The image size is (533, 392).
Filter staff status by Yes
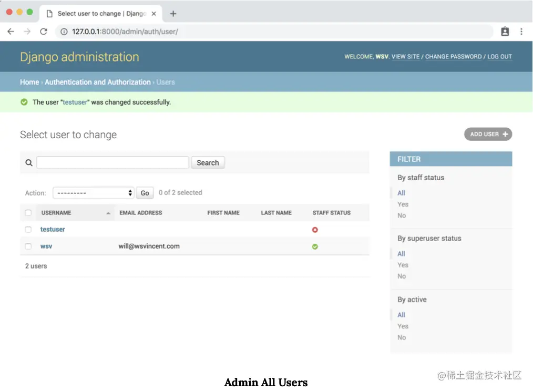click(x=403, y=204)
